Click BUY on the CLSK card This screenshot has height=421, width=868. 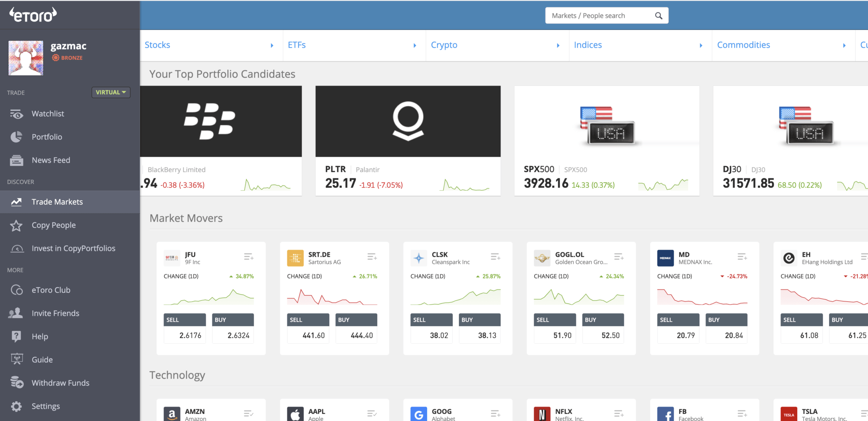[x=479, y=319]
